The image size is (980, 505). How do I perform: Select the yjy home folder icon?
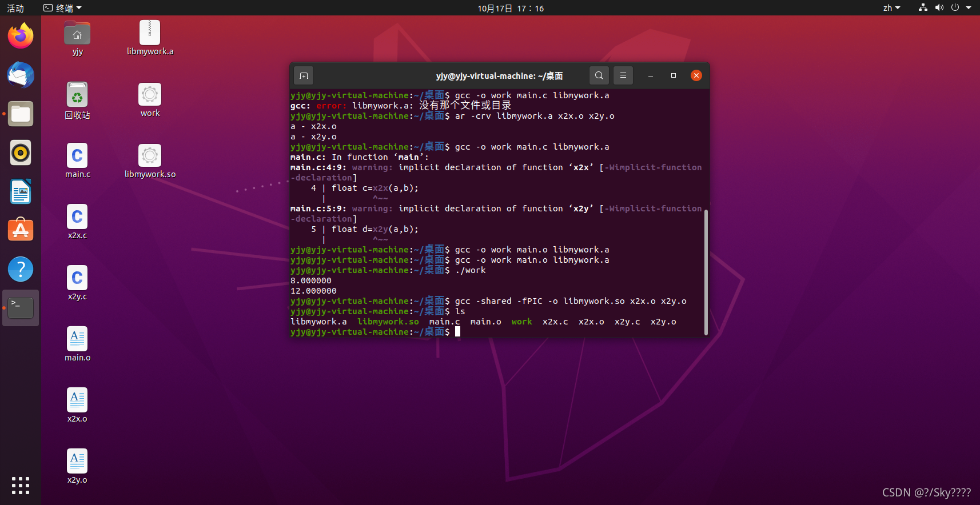point(77,38)
